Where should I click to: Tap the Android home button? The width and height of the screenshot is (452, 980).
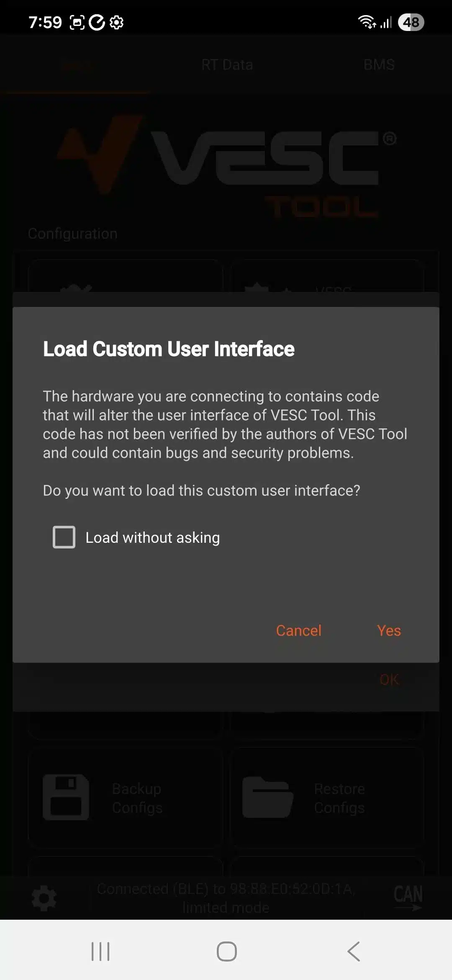pos(226,951)
